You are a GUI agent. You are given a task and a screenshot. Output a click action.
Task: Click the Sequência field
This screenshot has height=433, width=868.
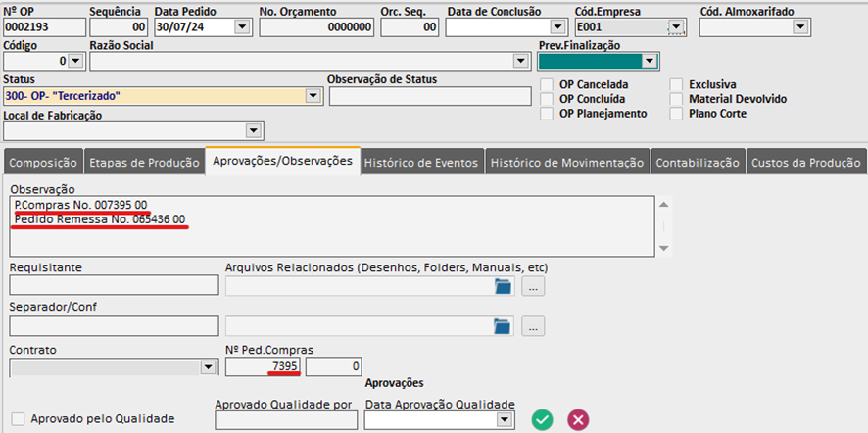(x=119, y=27)
